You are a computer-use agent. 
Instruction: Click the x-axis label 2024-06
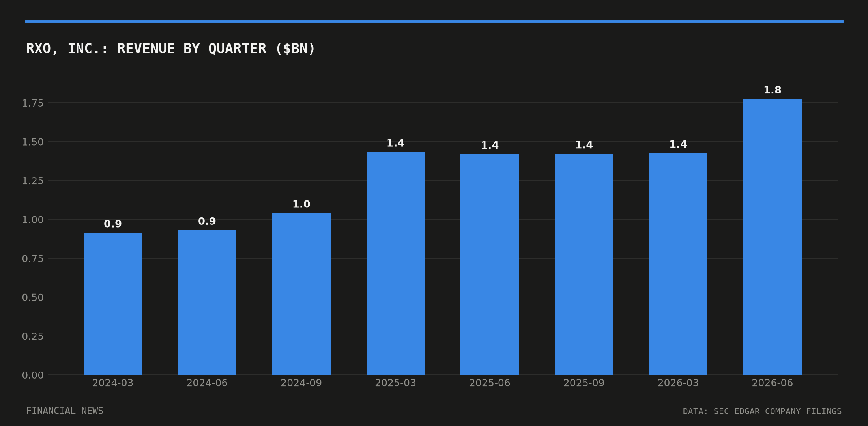(207, 383)
